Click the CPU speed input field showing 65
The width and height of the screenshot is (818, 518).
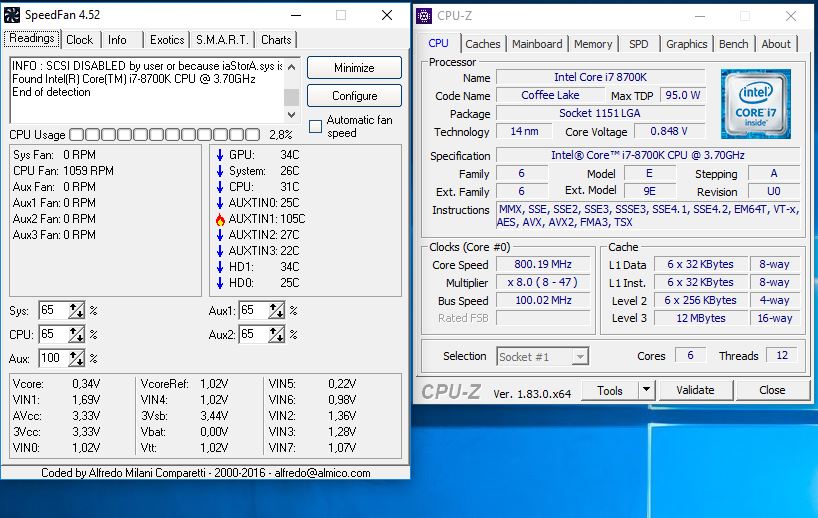[x=54, y=334]
